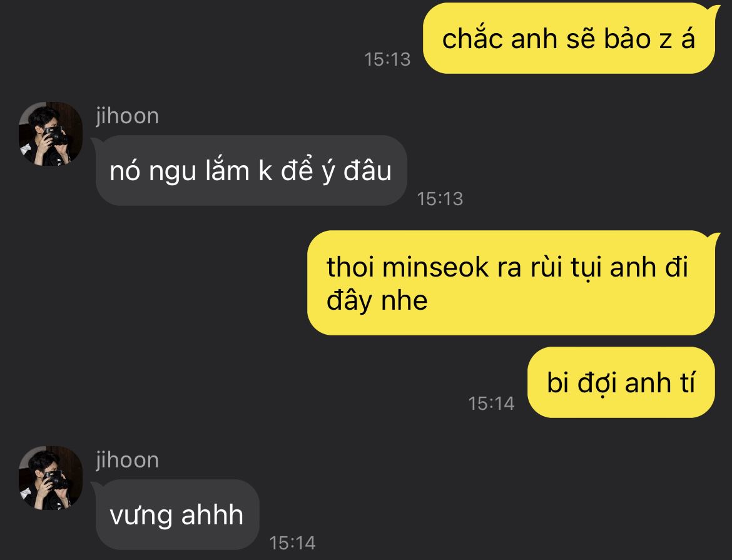This screenshot has width=732, height=560.
Task: Open jihoon's avatar beside 'vưng ahhh' message
Action: [x=51, y=478]
